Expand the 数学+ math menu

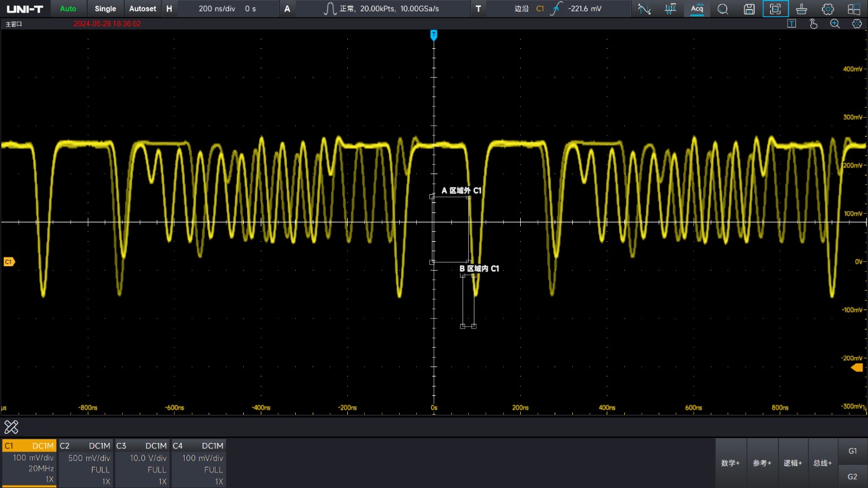click(x=731, y=462)
